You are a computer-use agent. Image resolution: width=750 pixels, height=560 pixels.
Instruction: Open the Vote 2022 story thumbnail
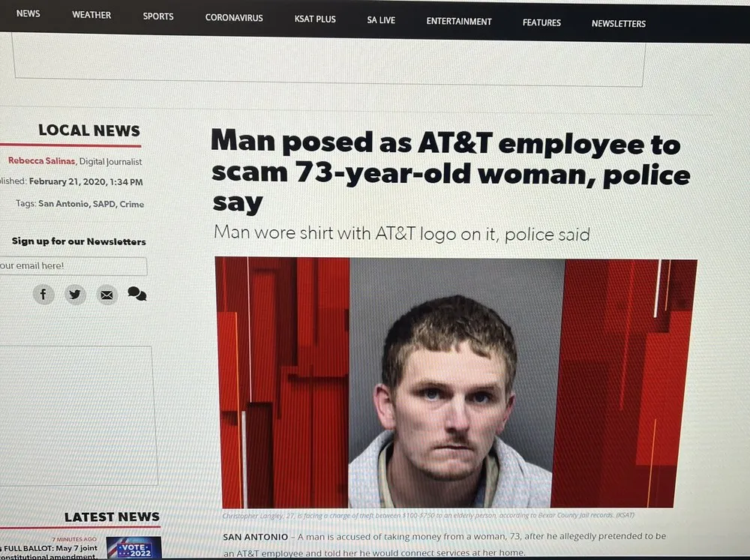tap(134, 547)
